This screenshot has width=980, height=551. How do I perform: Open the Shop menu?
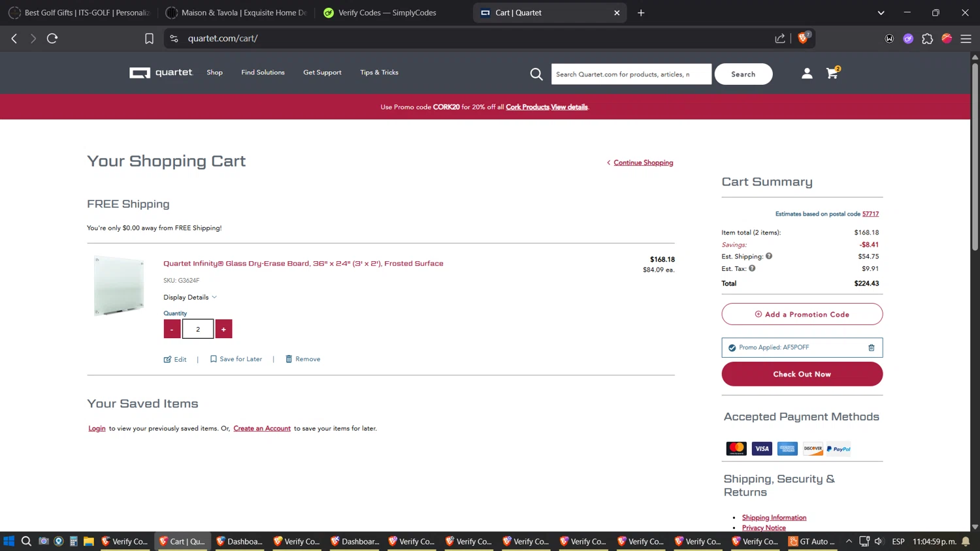point(215,72)
